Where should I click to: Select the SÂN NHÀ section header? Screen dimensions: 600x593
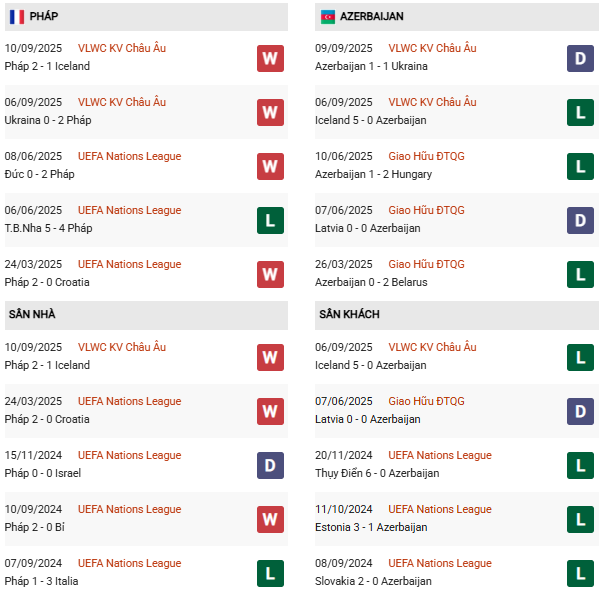[32, 314]
